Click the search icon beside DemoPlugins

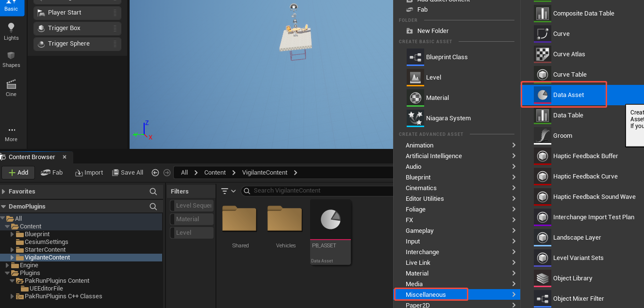pos(153,207)
